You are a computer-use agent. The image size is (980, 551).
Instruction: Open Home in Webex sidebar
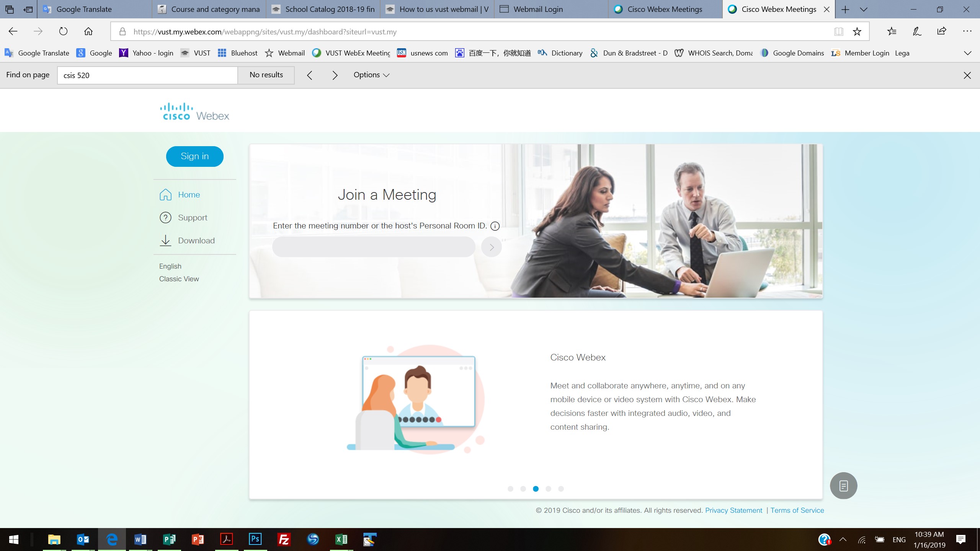(180, 195)
